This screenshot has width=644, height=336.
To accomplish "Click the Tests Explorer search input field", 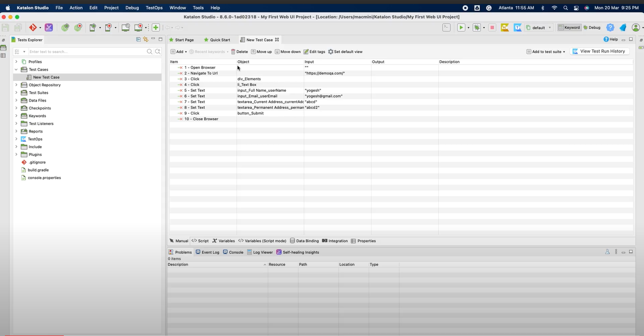I will coord(86,52).
